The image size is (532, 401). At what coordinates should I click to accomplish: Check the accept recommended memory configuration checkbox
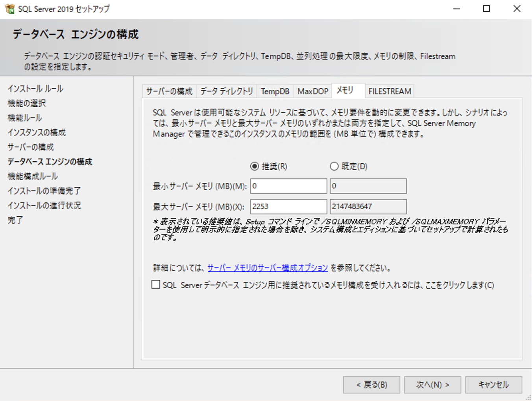tap(156, 284)
